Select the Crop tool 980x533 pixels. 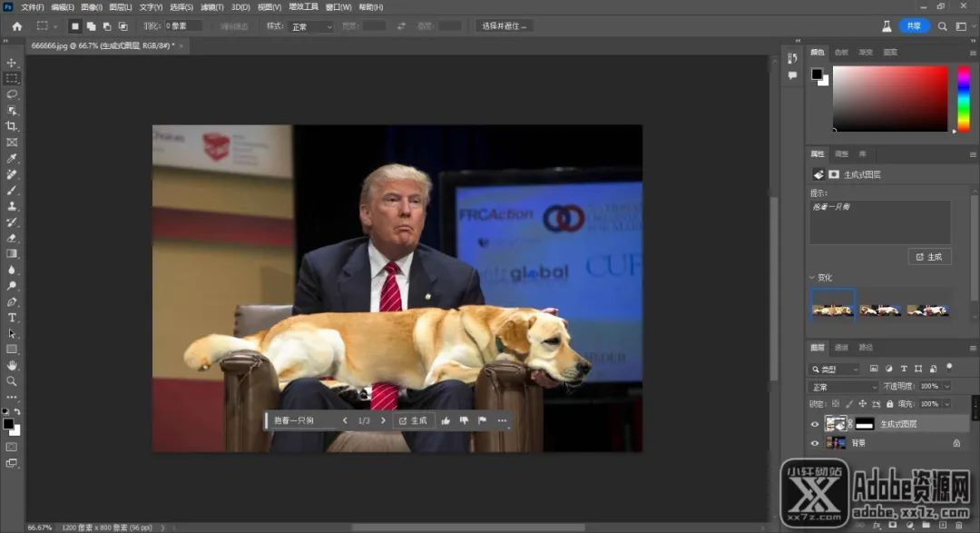[12, 126]
